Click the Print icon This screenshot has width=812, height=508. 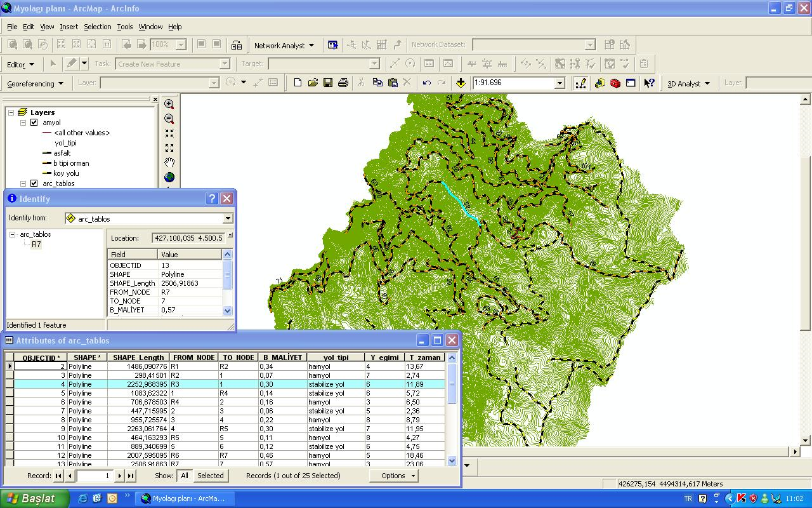(x=343, y=83)
